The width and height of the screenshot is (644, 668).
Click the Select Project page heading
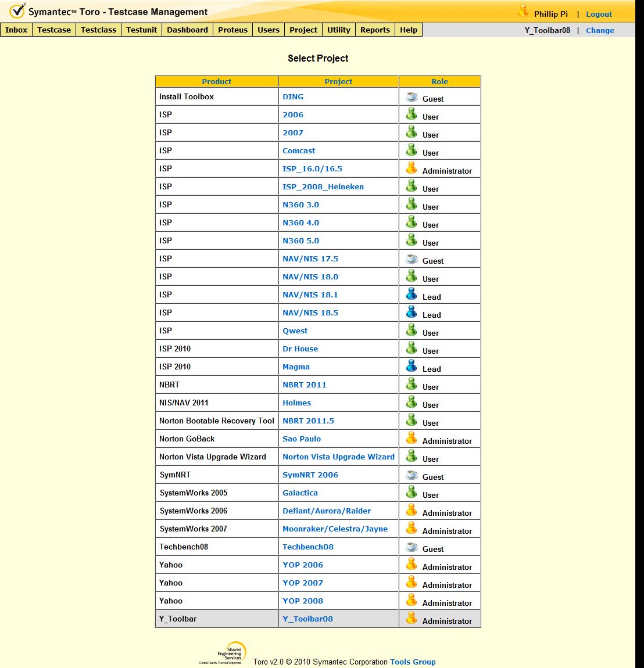[318, 58]
